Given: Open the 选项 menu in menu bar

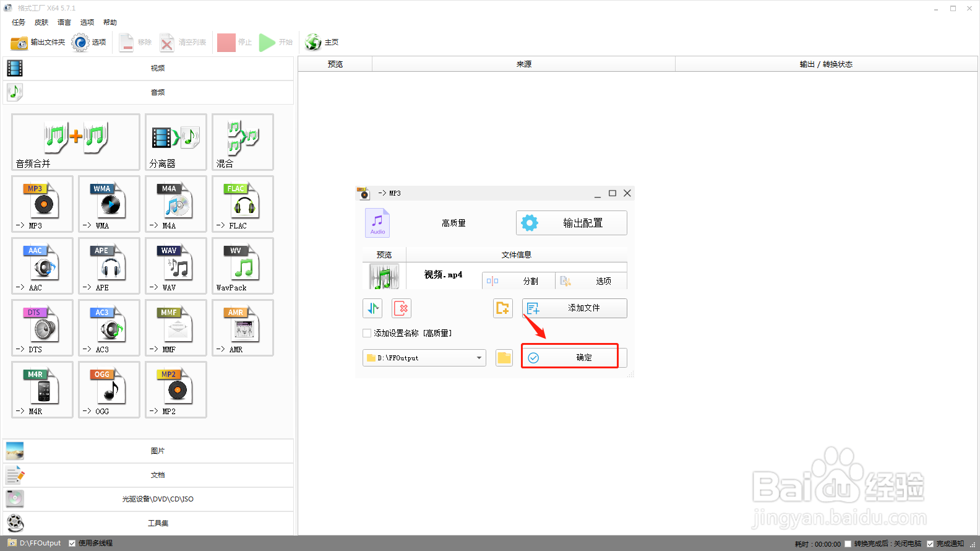Looking at the screenshot, I should click(x=87, y=22).
